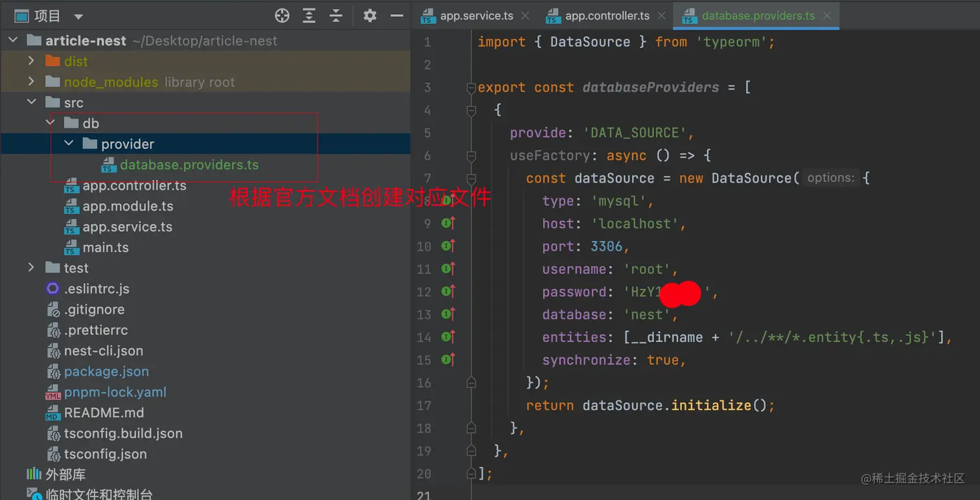Click 'DATA_SOURCE' string on line 5
The image size is (980, 500).
(635, 133)
